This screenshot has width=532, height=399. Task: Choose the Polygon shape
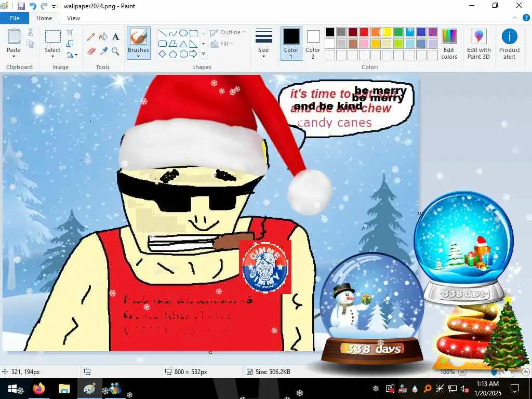172,44
